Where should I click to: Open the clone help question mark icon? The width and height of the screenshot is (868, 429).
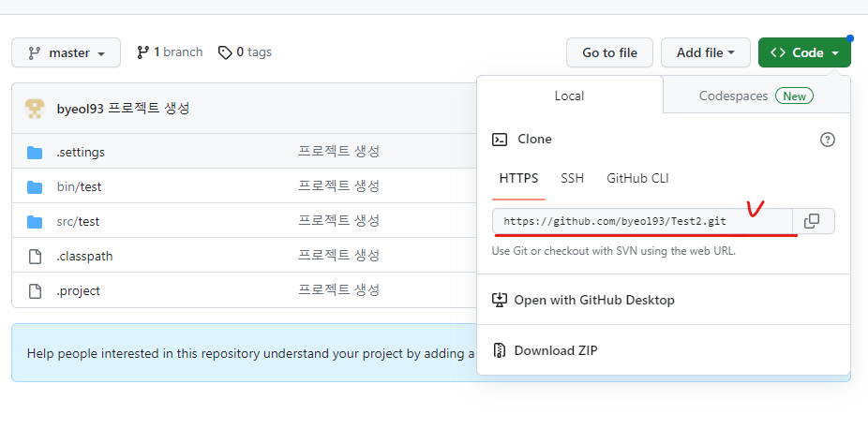coord(827,140)
